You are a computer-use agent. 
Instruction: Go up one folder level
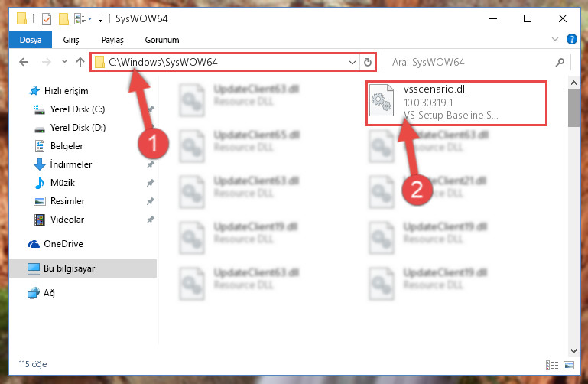point(80,62)
